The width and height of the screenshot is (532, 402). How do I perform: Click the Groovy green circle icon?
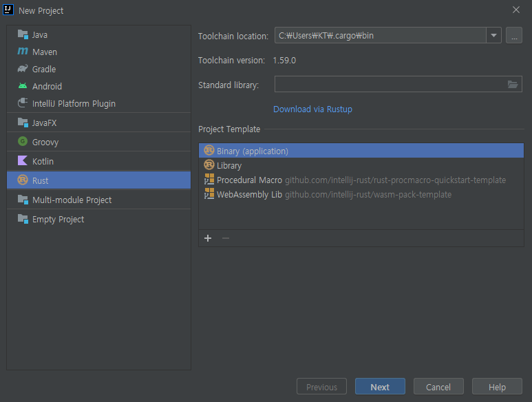pos(23,141)
